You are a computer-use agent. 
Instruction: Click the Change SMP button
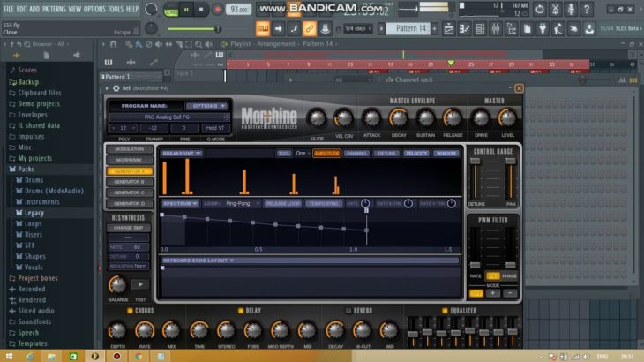(129, 228)
